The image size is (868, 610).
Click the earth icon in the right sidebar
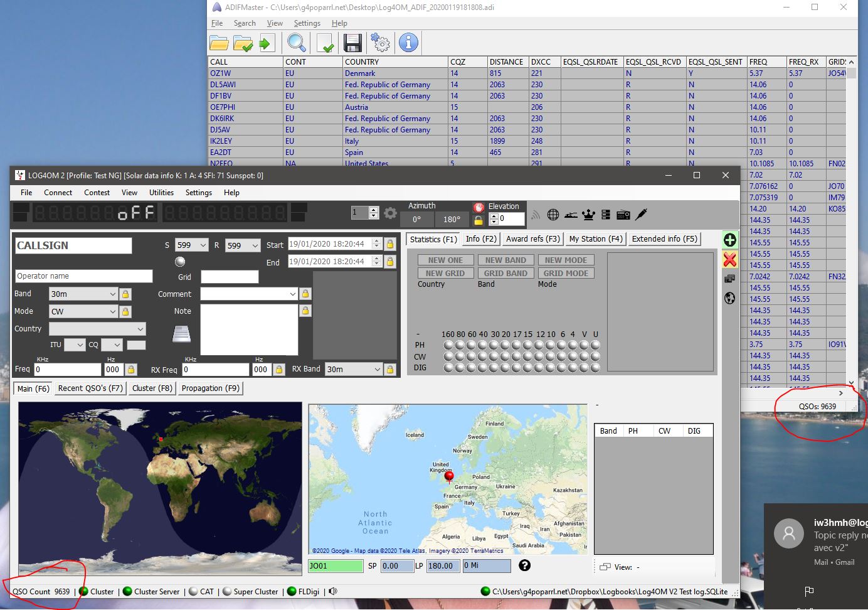(x=729, y=298)
